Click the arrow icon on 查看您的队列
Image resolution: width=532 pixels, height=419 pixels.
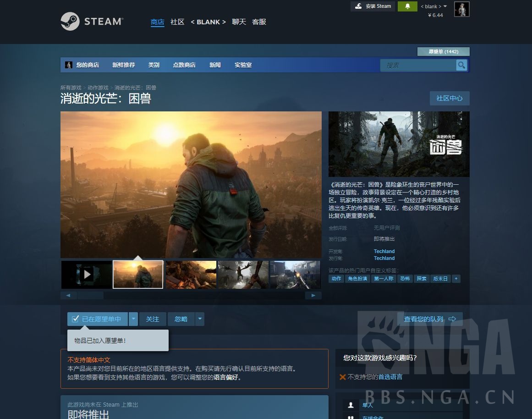[x=452, y=319]
